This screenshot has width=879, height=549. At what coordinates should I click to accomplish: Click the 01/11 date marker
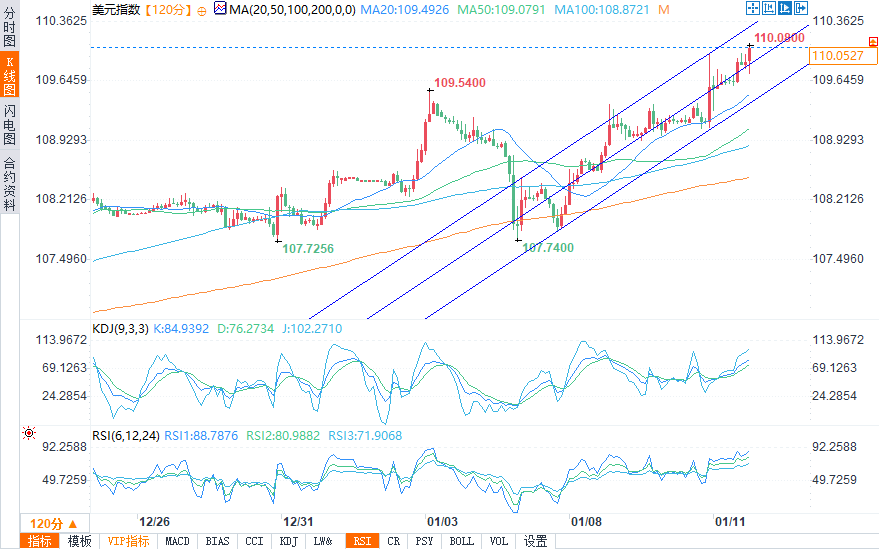pyautogui.click(x=730, y=522)
